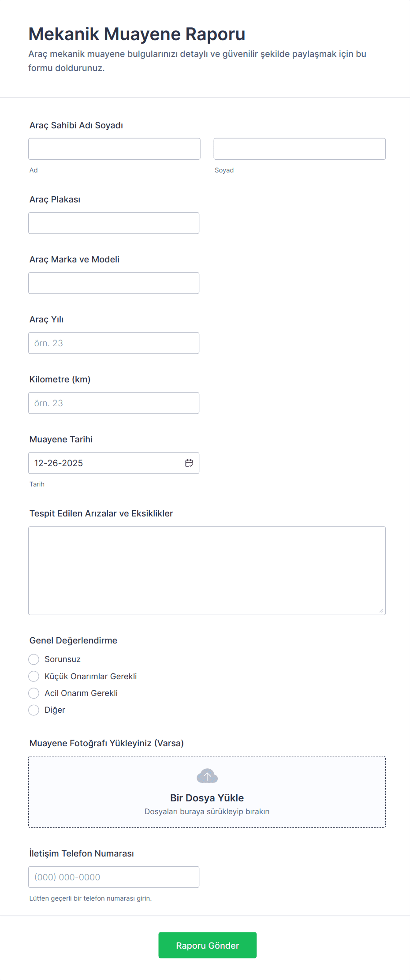Click the Bir Dosya Yükle heading
This screenshot has width=410, height=980.
[x=207, y=798]
